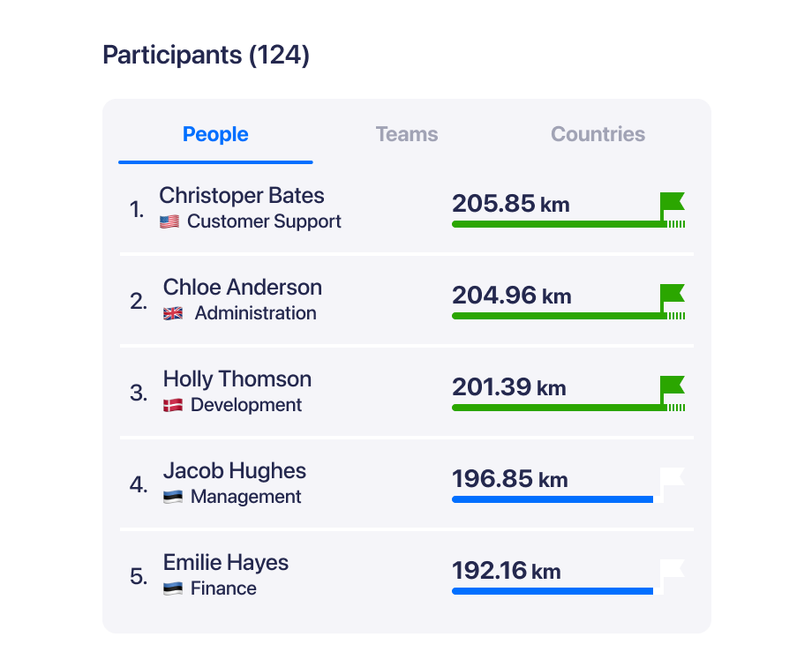The height and width of the screenshot is (667, 812).
Task: Click Emilie Hayes blue progress bar
Action: 552,591
